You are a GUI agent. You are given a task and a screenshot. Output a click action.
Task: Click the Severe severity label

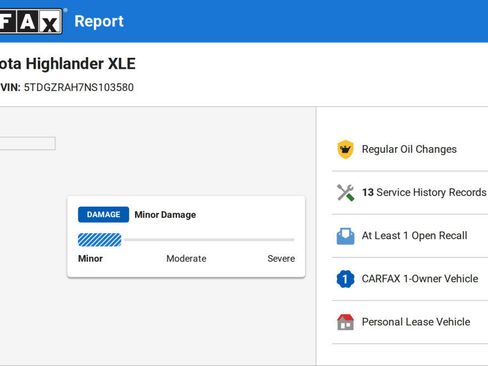281,259
